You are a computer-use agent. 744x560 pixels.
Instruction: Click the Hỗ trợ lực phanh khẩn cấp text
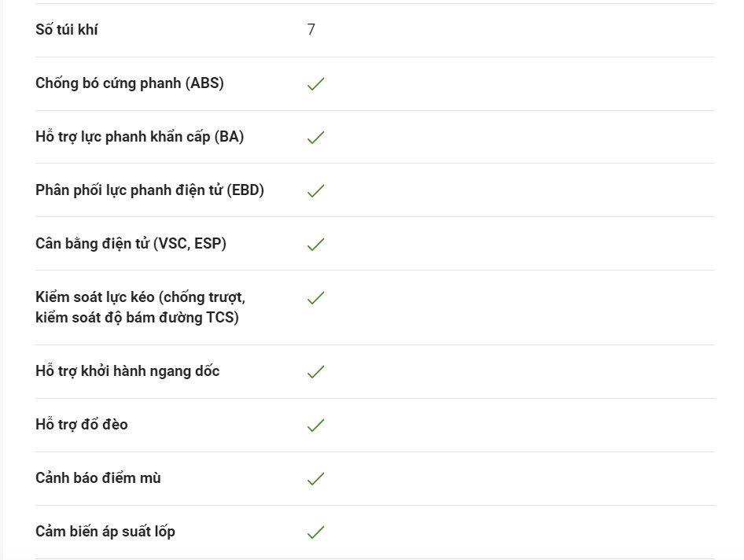[123, 137]
